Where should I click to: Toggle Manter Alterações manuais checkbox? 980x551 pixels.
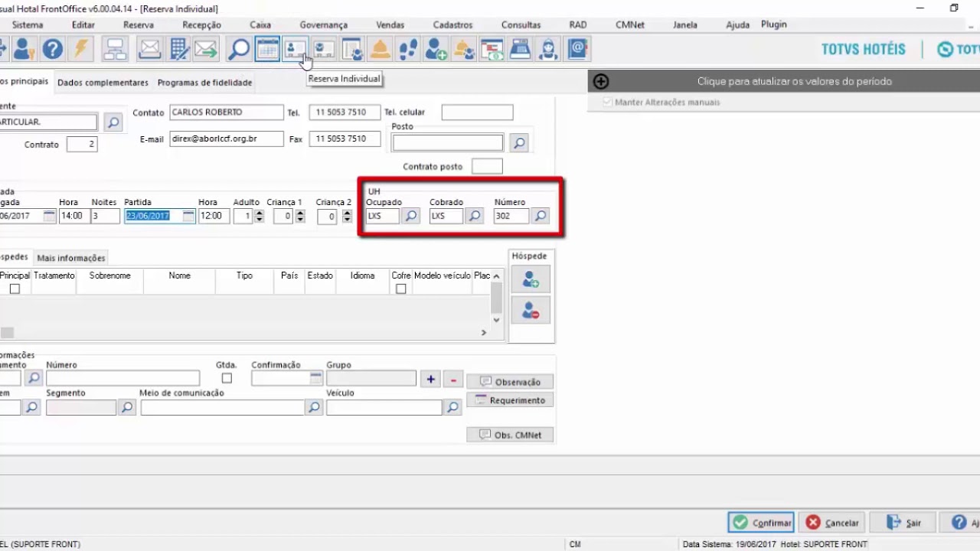point(608,102)
